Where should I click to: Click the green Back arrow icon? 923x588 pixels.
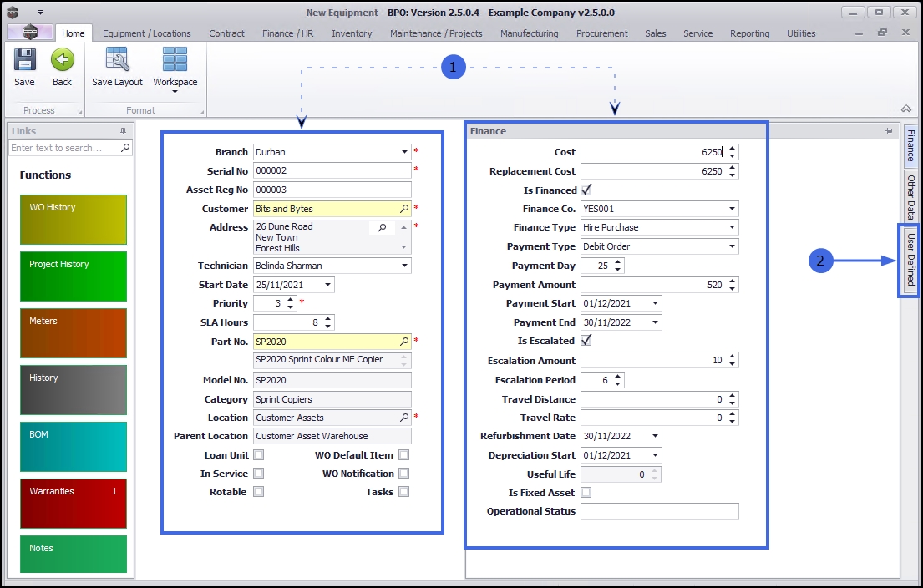pyautogui.click(x=62, y=61)
